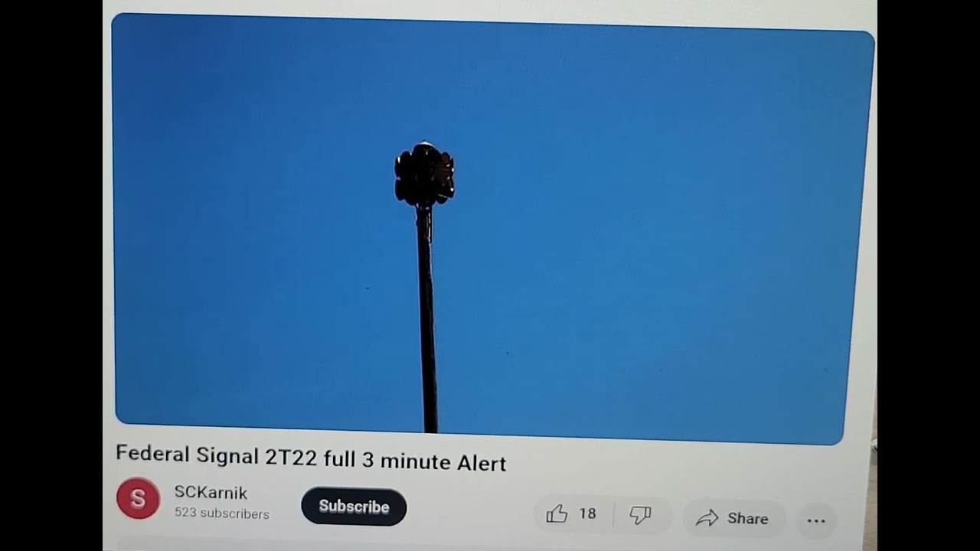Click the Share arrow icon
Screen dimensions: 980x551
click(x=707, y=519)
